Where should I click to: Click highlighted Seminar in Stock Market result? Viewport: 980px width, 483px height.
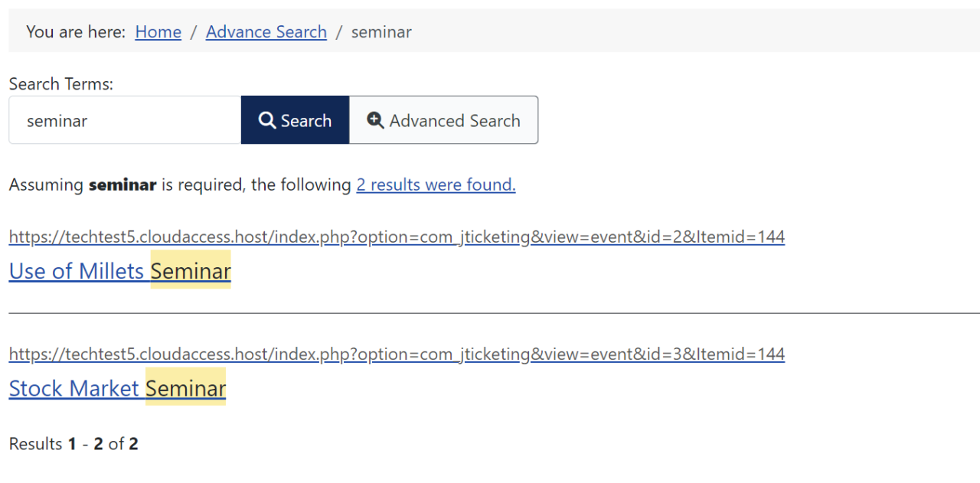point(186,389)
